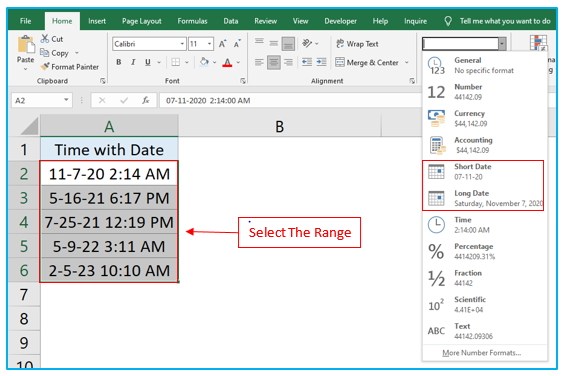Open the font name dropdown
The height and width of the screenshot is (376, 565).
click(x=182, y=44)
